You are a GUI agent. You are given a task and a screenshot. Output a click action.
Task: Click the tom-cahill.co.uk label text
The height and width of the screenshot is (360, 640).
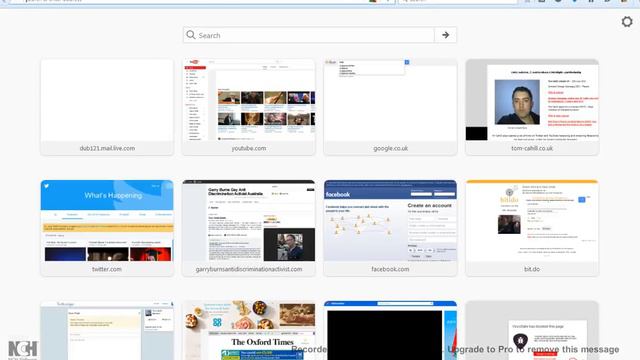(532, 148)
